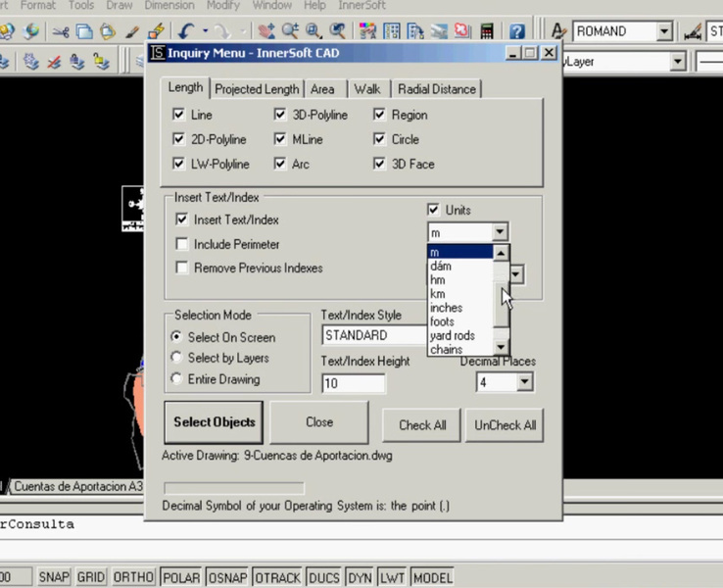Toggle the Arc checkbox
Screen dimensions: 723x588
280,164
